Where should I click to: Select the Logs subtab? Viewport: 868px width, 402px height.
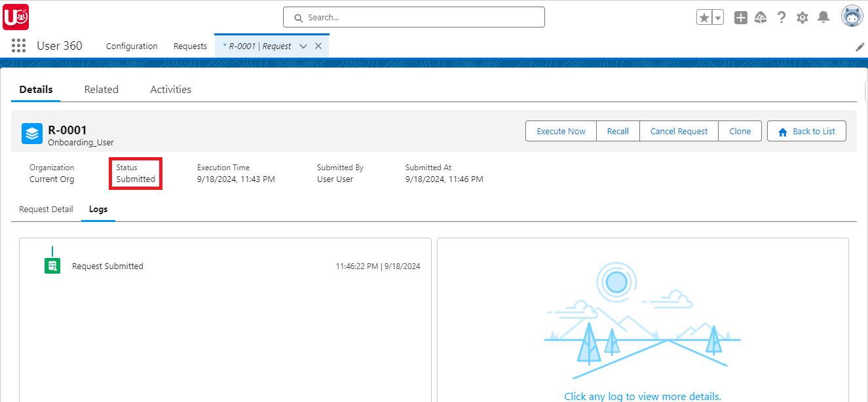(98, 210)
